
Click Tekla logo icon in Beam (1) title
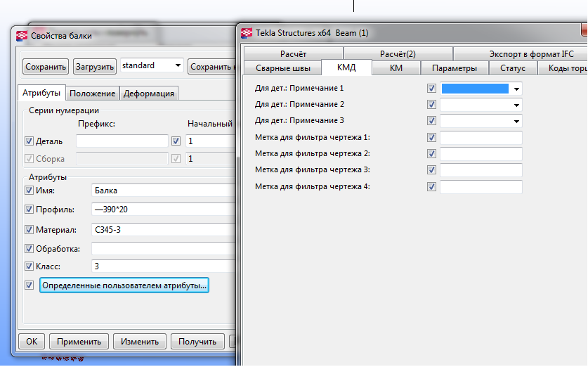(x=247, y=33)
